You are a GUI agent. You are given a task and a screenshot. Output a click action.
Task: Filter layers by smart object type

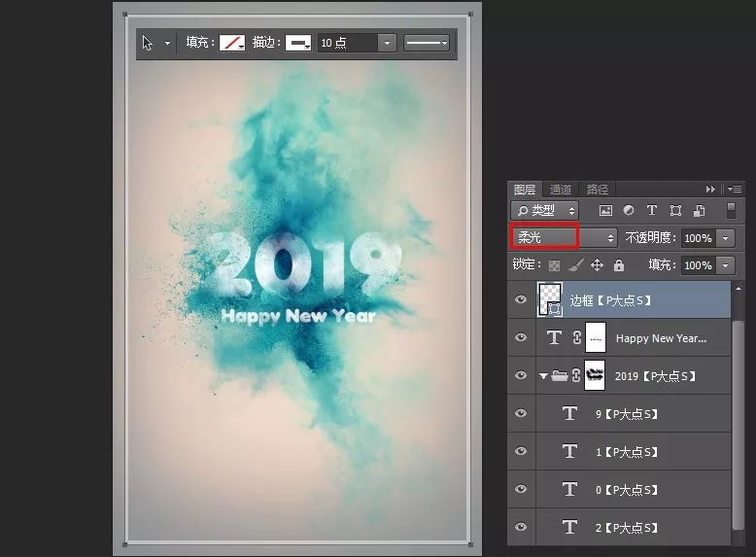tap(699, 210)
